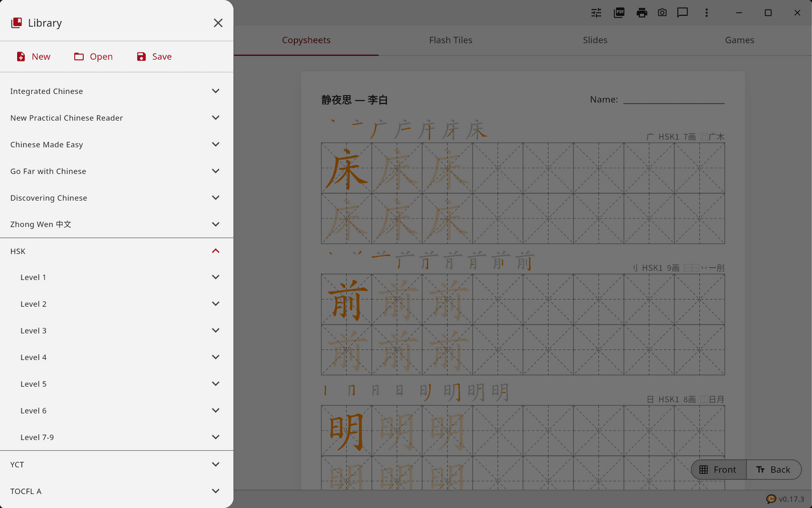Expand Chinese Made Easy list
This screenshot has width=812, height=508.
[x=117, y=144]
